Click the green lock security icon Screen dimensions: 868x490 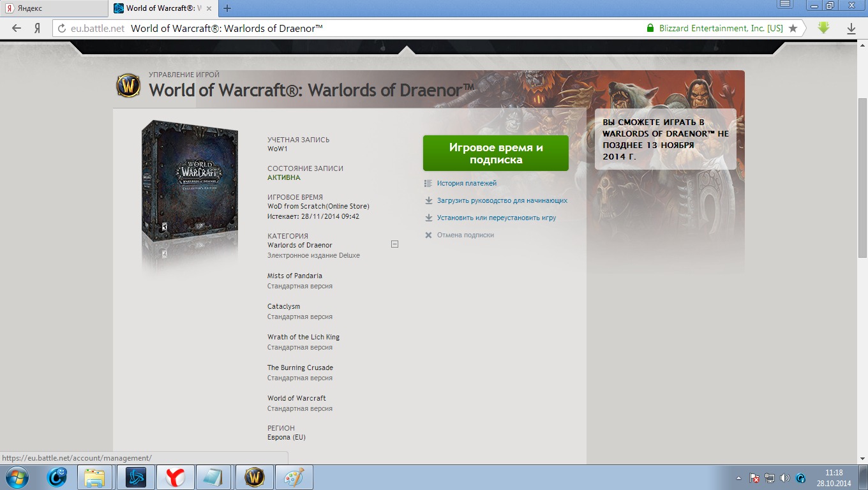(650, 28)
